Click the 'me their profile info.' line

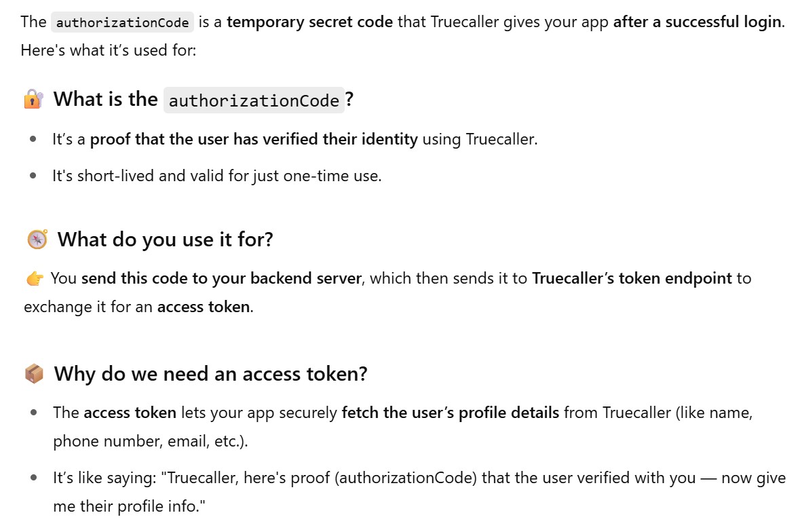pos(129,506)
